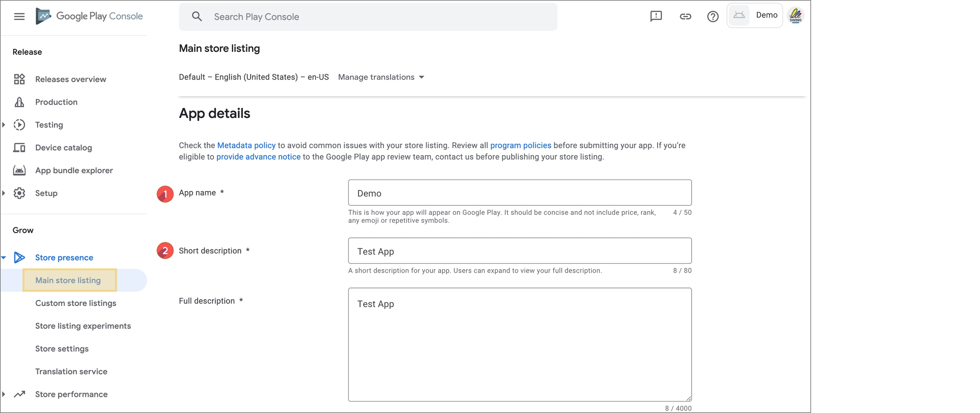
Task: Go to Releases overview
Action: click(71, 79)
